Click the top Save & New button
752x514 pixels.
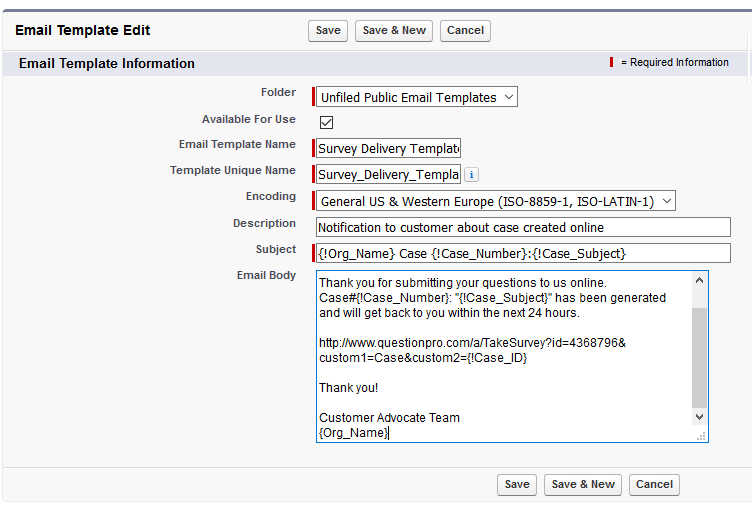click(x=394, y=31)
